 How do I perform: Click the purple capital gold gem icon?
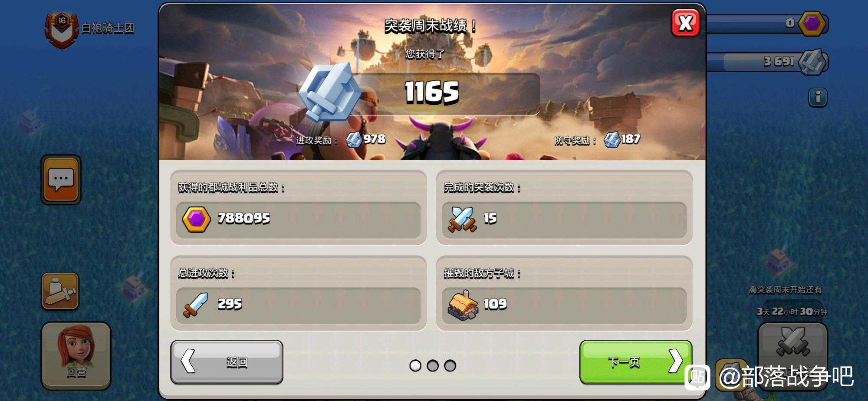812,23
